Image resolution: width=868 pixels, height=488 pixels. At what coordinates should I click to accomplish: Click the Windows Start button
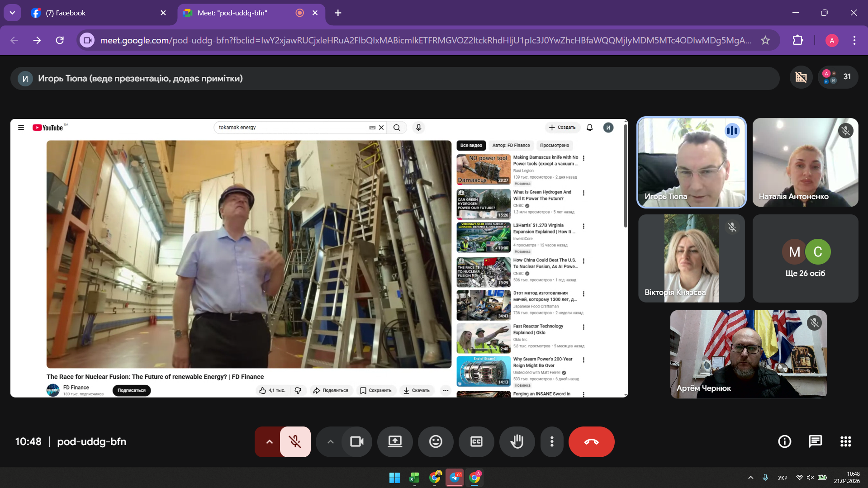tap(394, 478)
